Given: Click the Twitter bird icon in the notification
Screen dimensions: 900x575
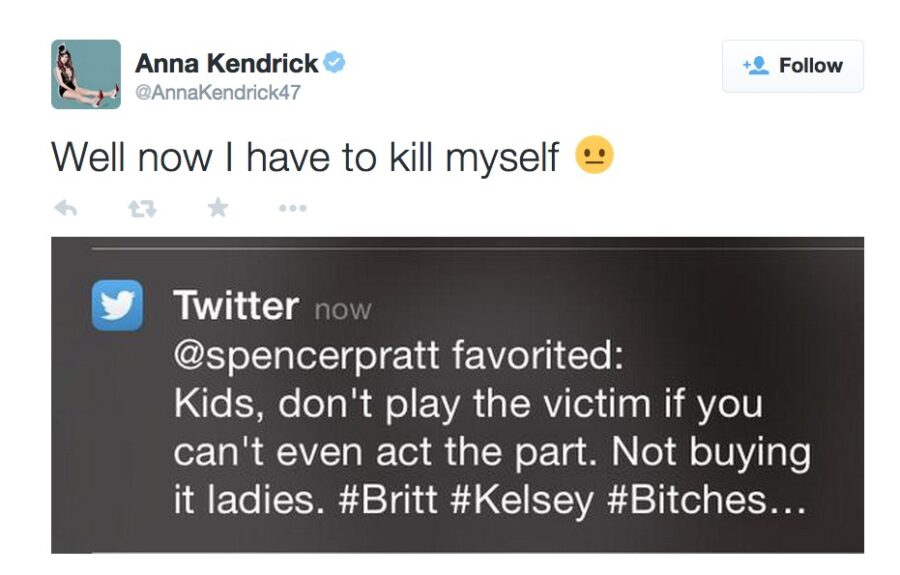Looking at the screenshot, I should click(117, 305).
